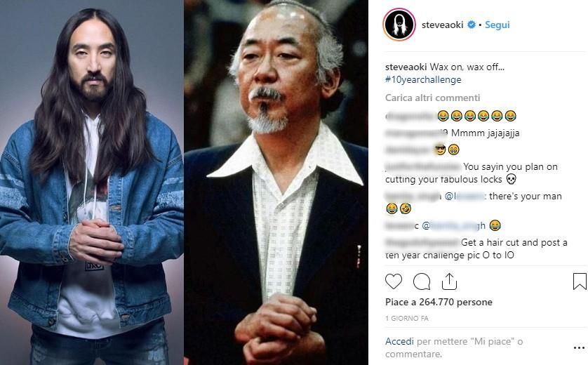Screen dimensions: 588x365
Task: Open the #10yearchallenge hashtag
Action: point(423,79)
